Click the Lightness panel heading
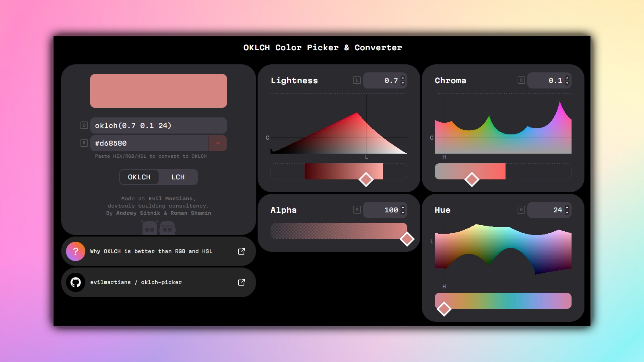 point(294,80)
